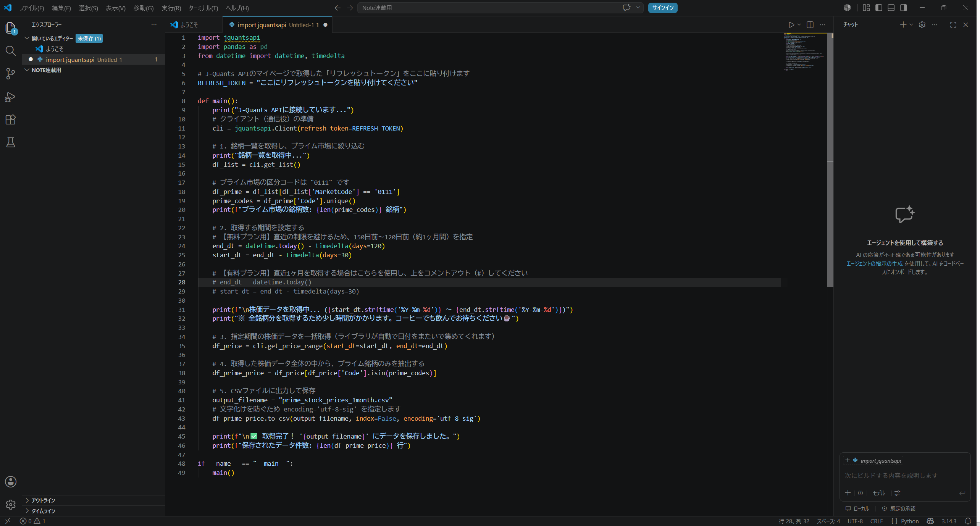This screenshot has height=526, width=980.
Task: Change UTF-8 encoding in status bar
Action: pyautogui.click(x=855, y=521)
